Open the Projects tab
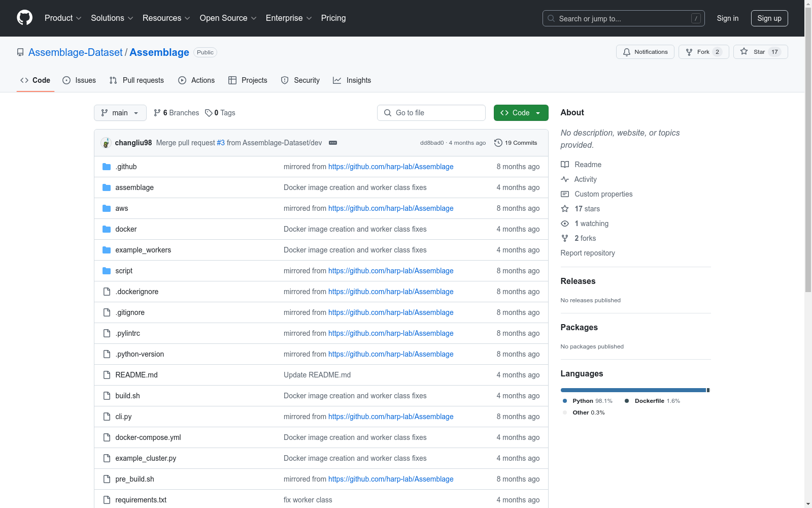Screen dimensions: 812x508 [x=248, y=80]
